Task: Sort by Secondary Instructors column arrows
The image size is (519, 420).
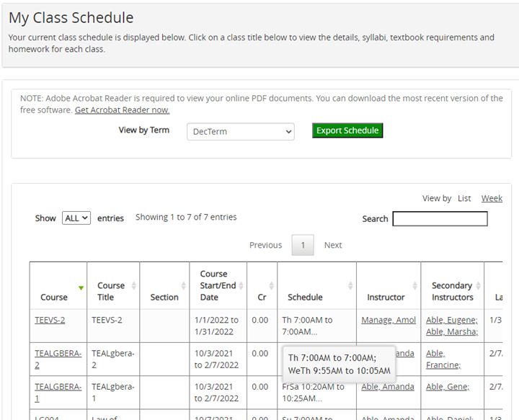Action: click(479, 286)
